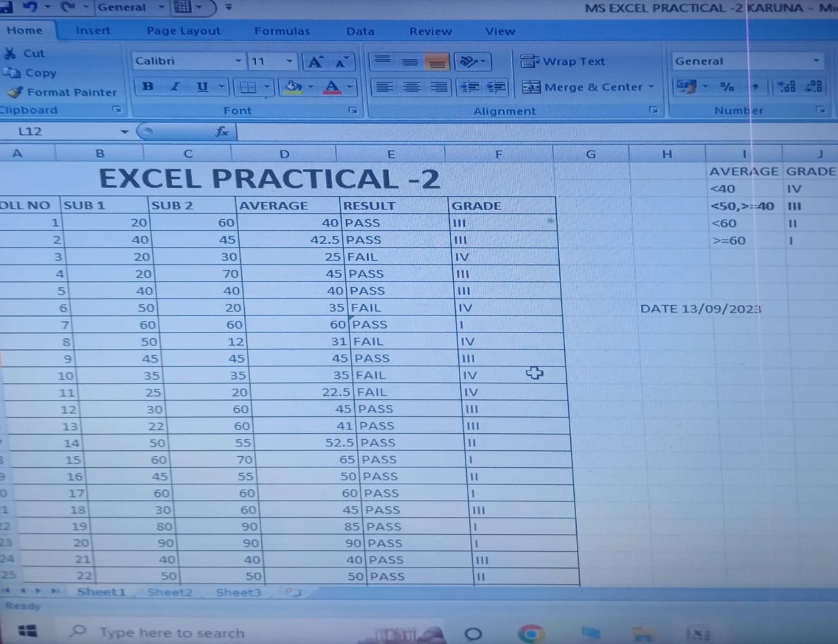Apply the red font color swatch
Image resolution: width=838 pixels, height=644 pixels.
coord(332,86)
